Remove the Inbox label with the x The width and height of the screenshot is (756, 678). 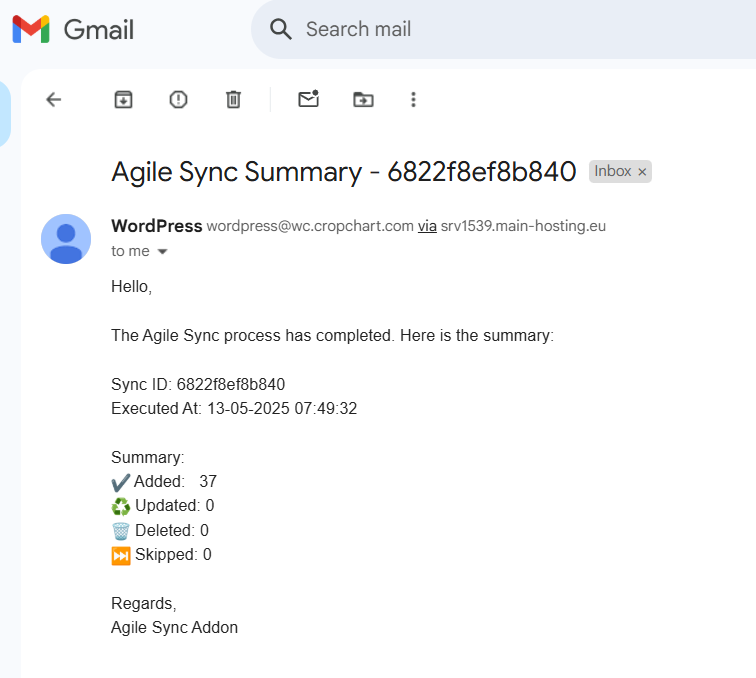[642, 172]
